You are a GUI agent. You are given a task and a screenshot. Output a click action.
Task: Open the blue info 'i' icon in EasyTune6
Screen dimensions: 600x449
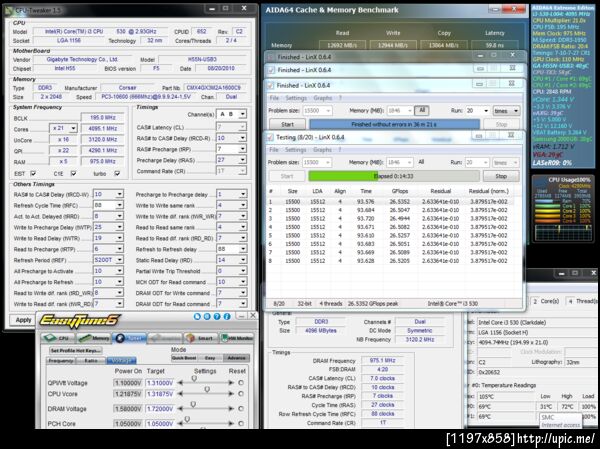point(227,316)
